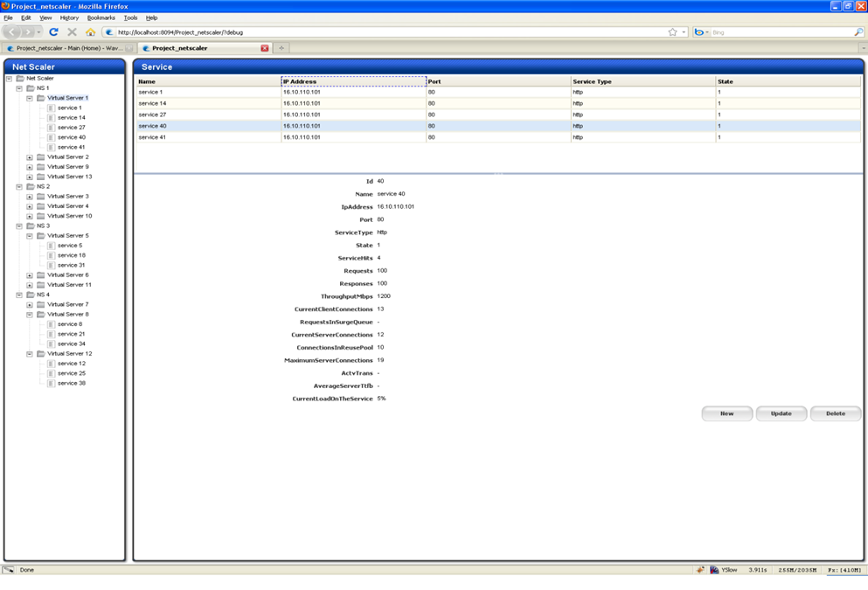Click the new tab plus button
The width and height of the screenshot is (868, 590).
(281, 48)
